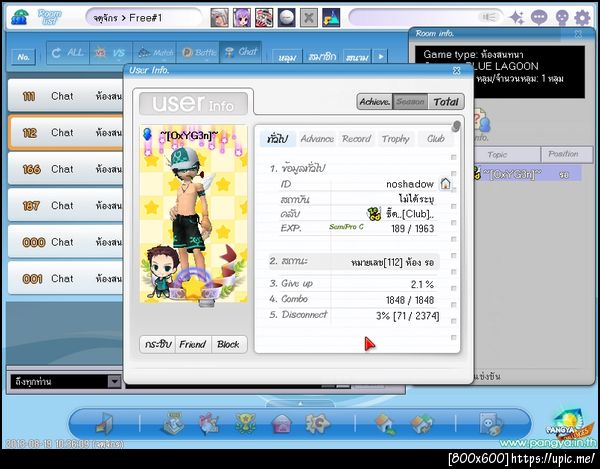Click the Position header in Room info
This screenshot has height=469, width=600.
pos(566,154)
